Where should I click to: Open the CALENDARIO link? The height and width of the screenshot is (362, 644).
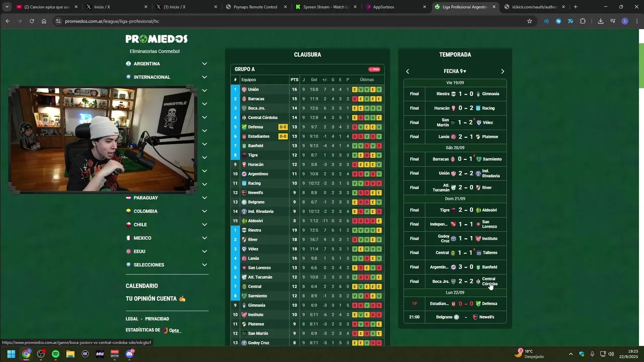pyautogui.click(x=142, y=286)
